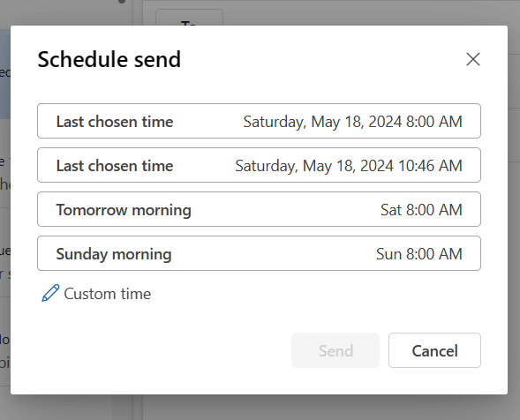Click the Schedule send dialog title
Viewport: 520px width, 420px height.
(109, 59)
